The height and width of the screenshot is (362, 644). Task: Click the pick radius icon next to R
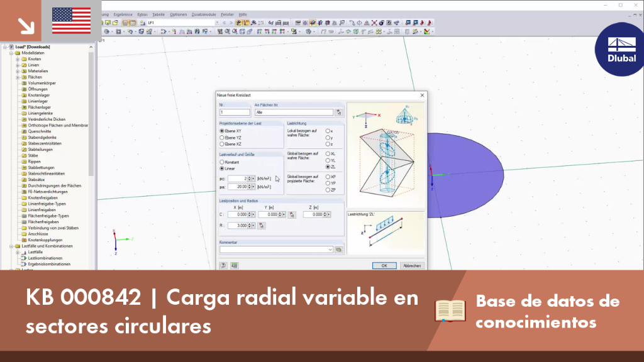point(262,226)
